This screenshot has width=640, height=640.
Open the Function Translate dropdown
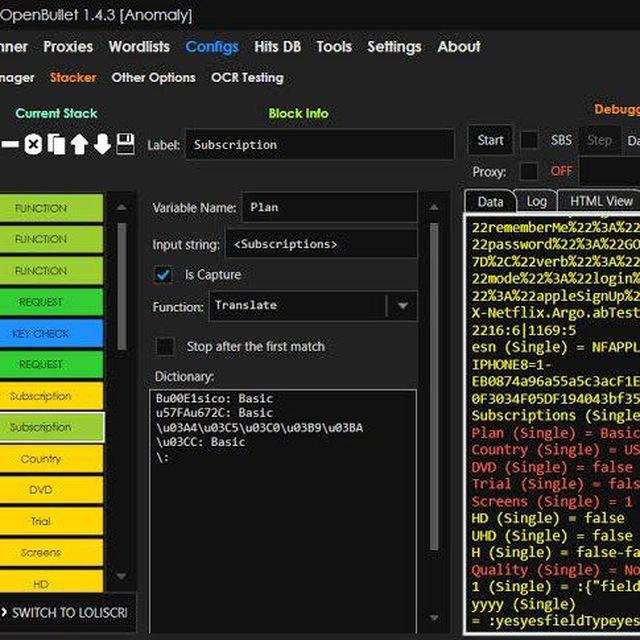pyautogui.click(x=402, y=306)
